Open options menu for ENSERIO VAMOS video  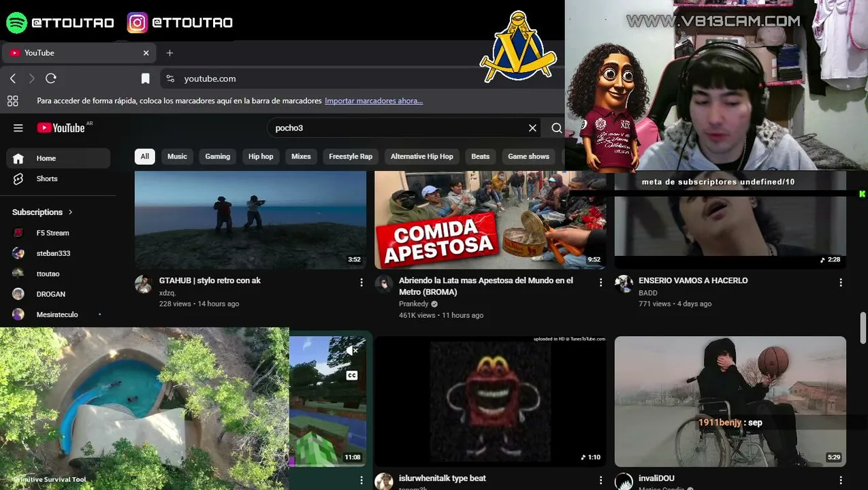tap(841, 282)
